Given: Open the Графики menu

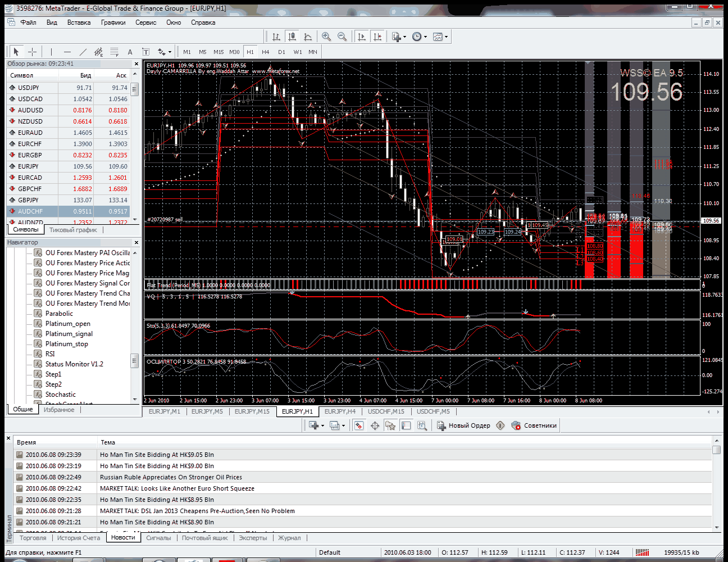Looking at the screenshot, I should [x=113, y=22].
